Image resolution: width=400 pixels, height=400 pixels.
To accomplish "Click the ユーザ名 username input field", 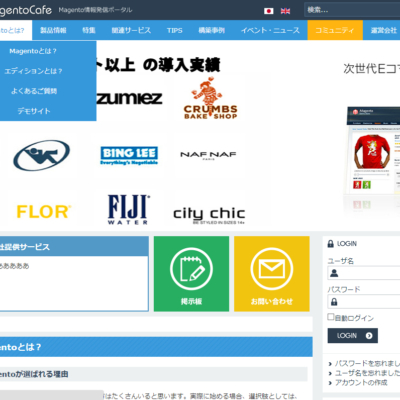I will point(364,273).
